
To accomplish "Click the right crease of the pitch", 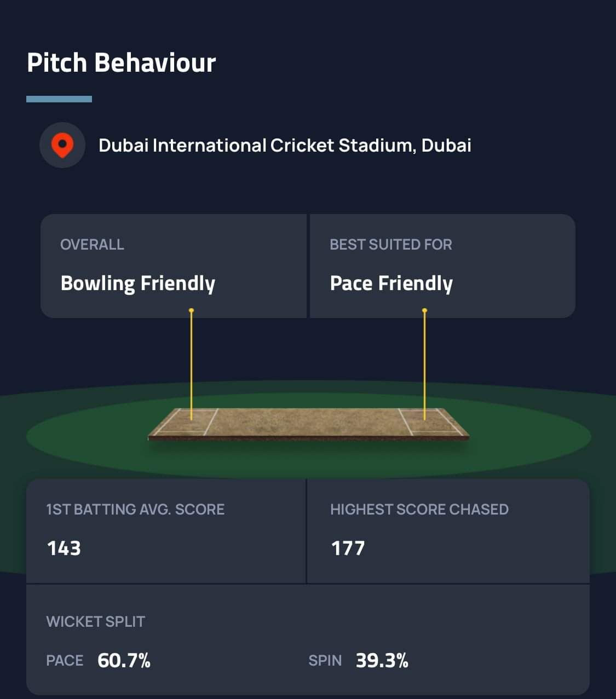I will (x=406, y=421).
